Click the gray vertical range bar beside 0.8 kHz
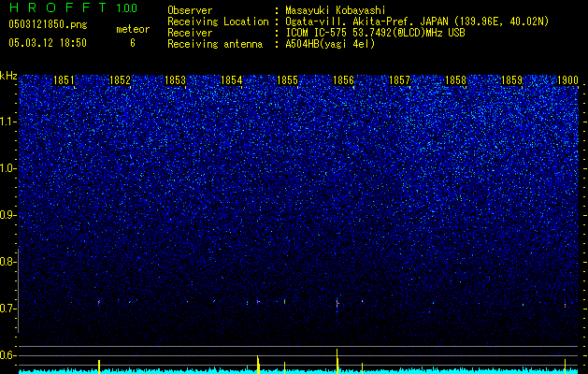 (19, 291)
